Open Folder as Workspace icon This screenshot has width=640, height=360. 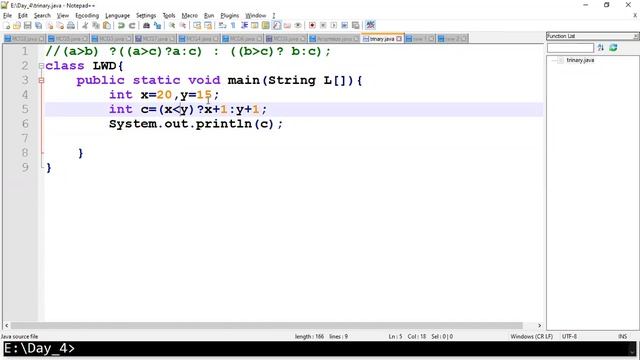287,25
